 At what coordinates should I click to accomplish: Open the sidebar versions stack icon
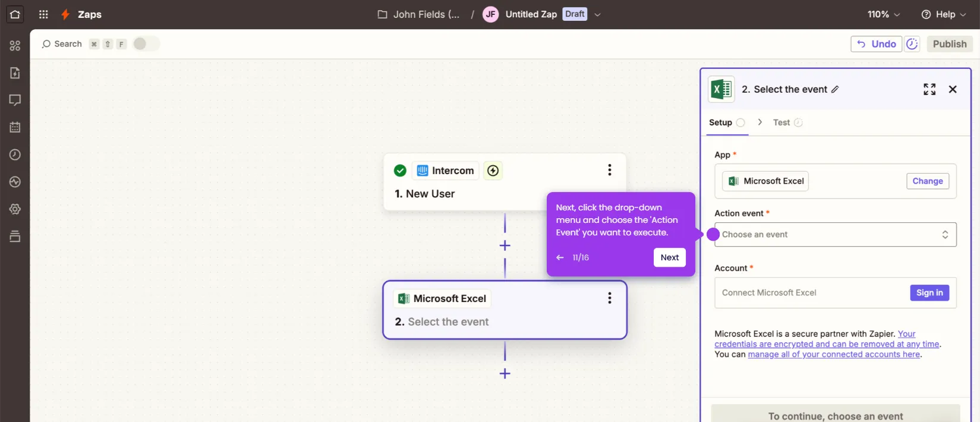tap(15, 237)
